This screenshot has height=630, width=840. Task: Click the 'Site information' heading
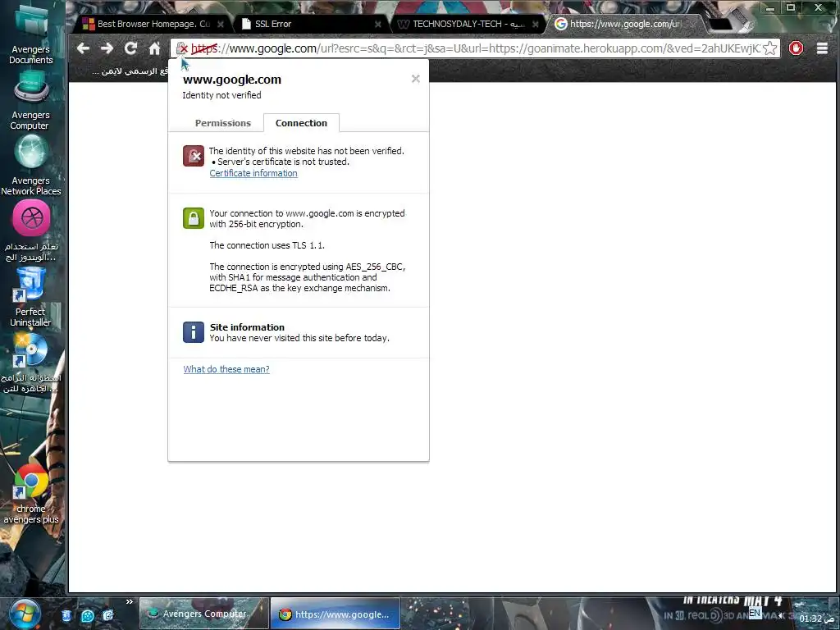tap(247, 327)
